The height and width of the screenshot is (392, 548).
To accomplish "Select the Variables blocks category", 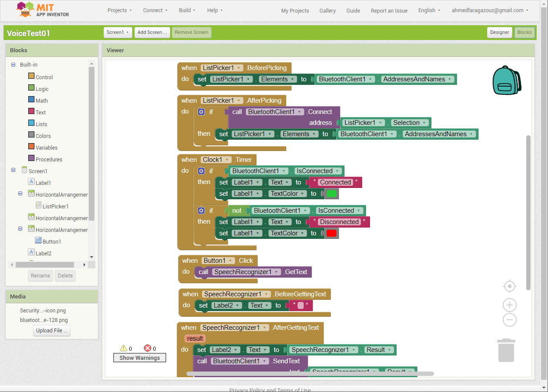I will [x=43, y=147].
